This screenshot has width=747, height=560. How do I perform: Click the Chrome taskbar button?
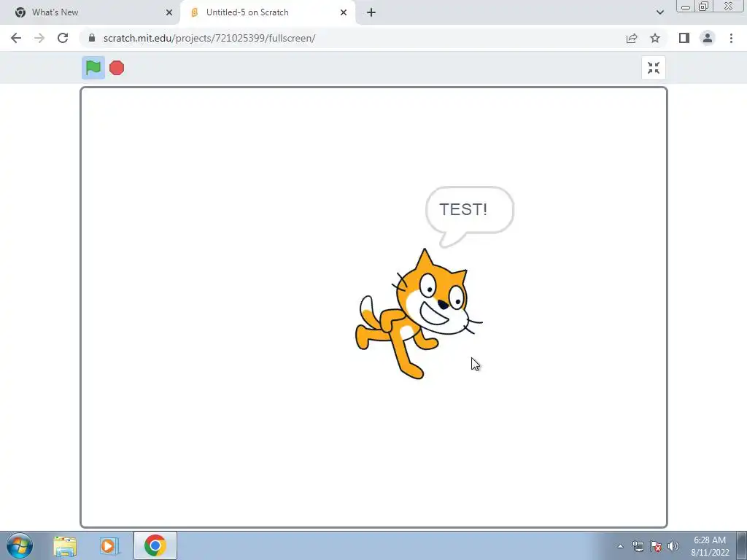coord(155,545)
